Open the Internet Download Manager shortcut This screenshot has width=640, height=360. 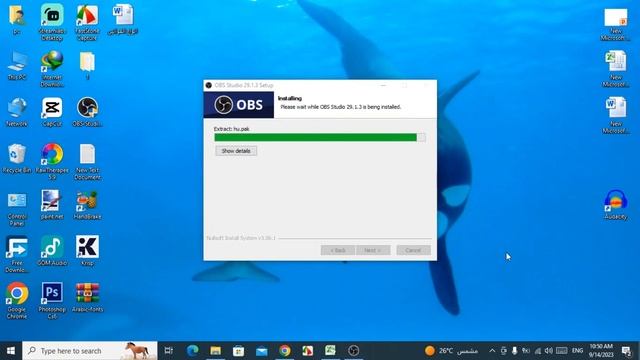coord(52,69)
